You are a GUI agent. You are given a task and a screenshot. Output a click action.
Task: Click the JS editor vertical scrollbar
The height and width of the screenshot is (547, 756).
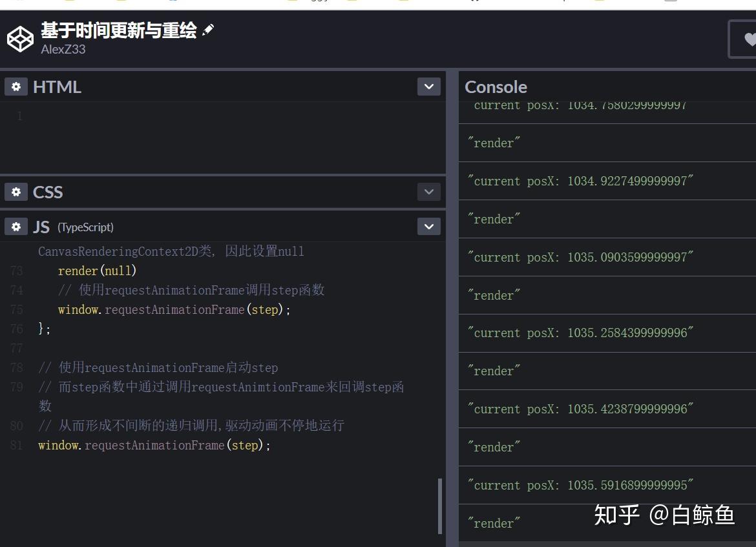[x=439, y=506]
